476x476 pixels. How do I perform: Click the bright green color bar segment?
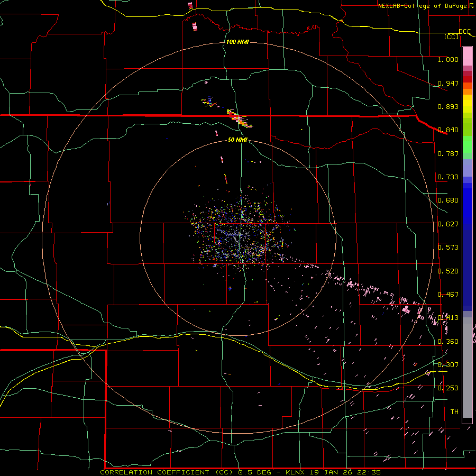coord(467,144)
